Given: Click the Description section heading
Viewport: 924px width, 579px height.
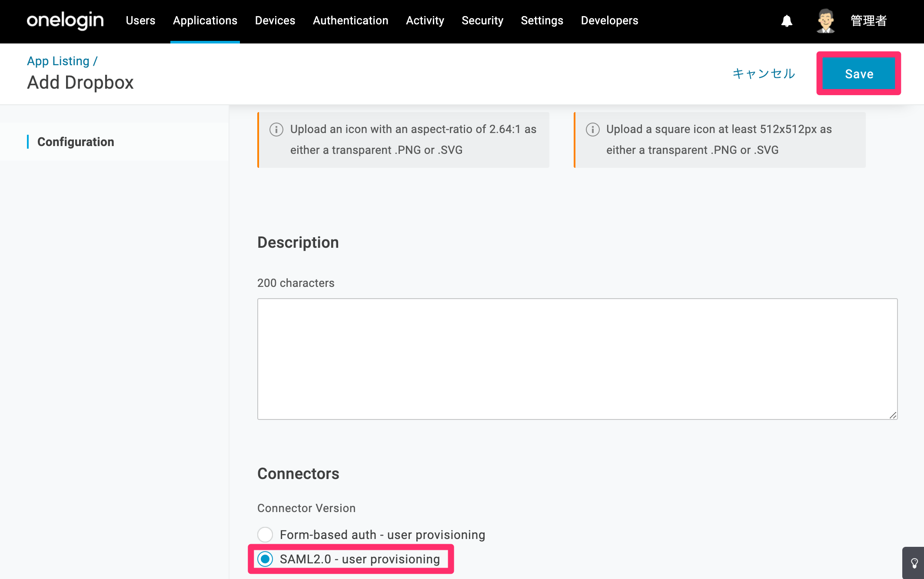Looking at the screenshot, I should coord(298,243).
